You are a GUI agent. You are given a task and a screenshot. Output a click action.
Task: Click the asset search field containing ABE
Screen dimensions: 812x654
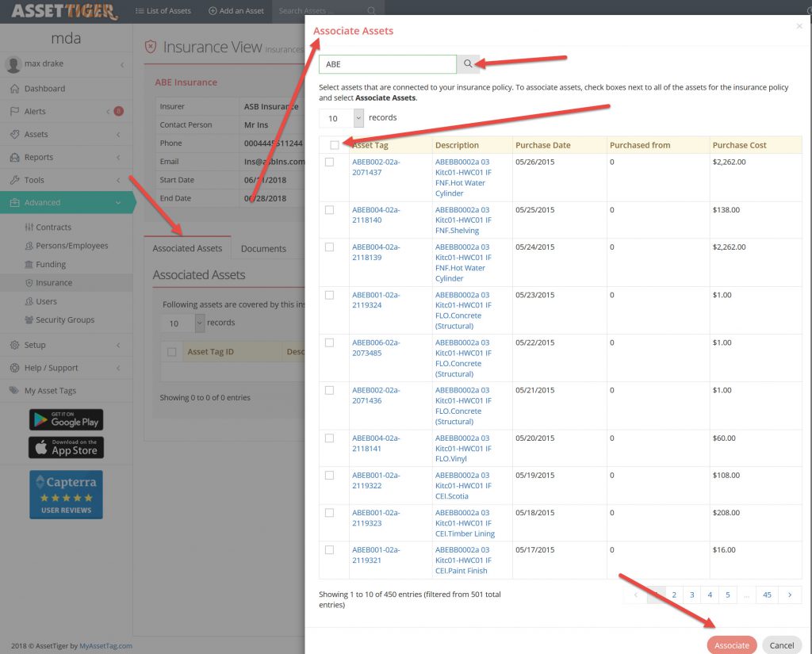[388, 64]
